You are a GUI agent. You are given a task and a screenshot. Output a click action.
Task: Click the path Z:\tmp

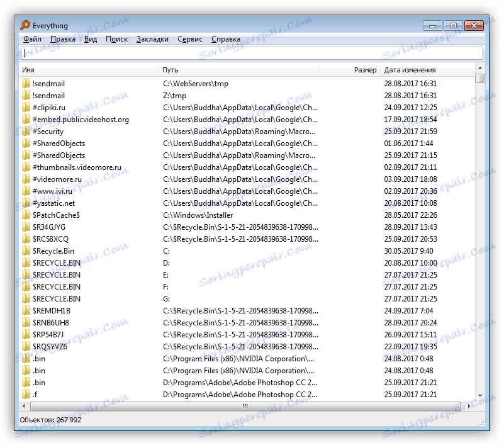pyautogui.click(x=174, y=96)
